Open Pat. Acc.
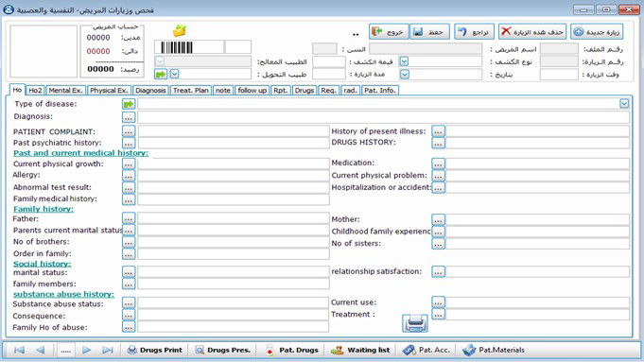Viewport: 644px width, 362px height. 426,350
